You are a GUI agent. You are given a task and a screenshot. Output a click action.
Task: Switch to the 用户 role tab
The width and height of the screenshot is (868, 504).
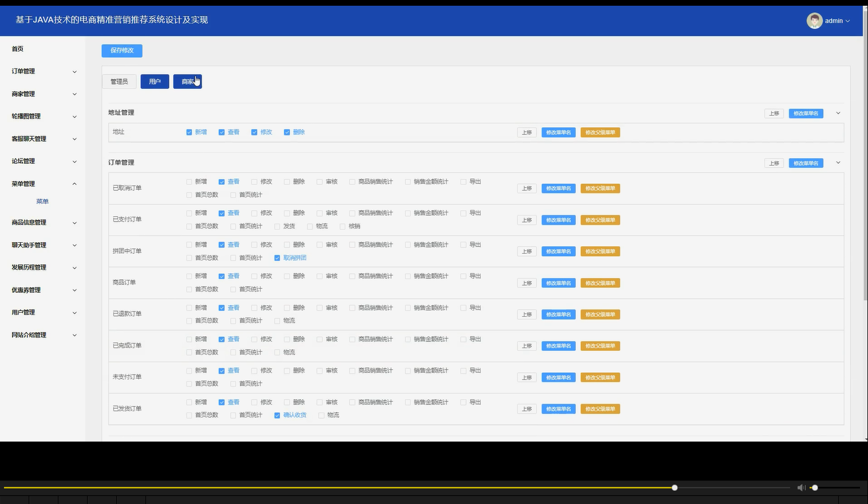155,81
